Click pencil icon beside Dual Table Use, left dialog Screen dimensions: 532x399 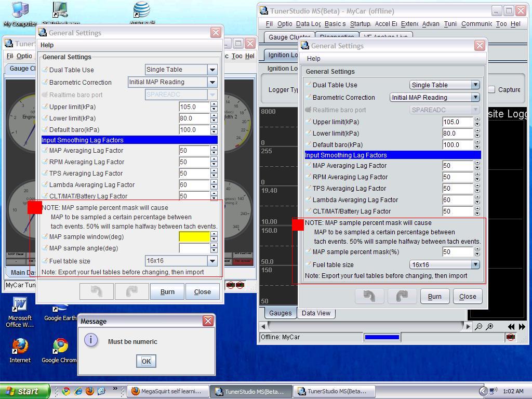tap(45, 70)
